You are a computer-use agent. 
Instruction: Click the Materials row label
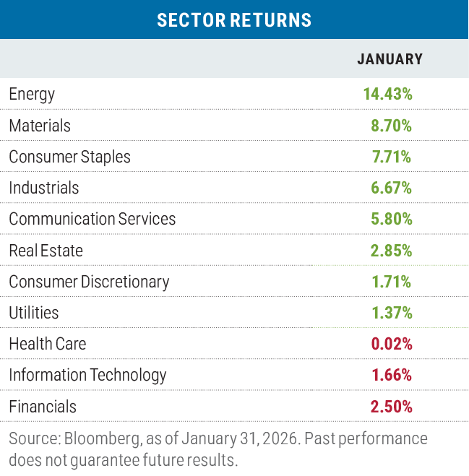40,126
